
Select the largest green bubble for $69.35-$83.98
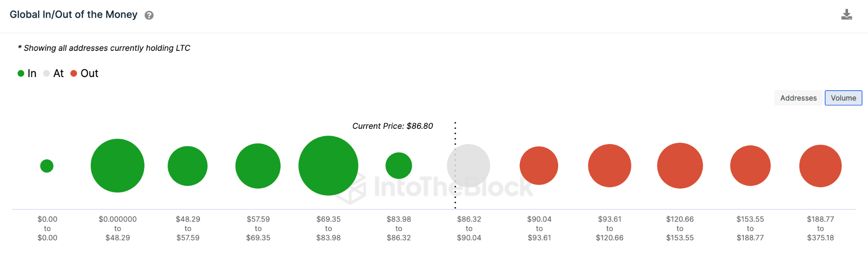point(328,166)
